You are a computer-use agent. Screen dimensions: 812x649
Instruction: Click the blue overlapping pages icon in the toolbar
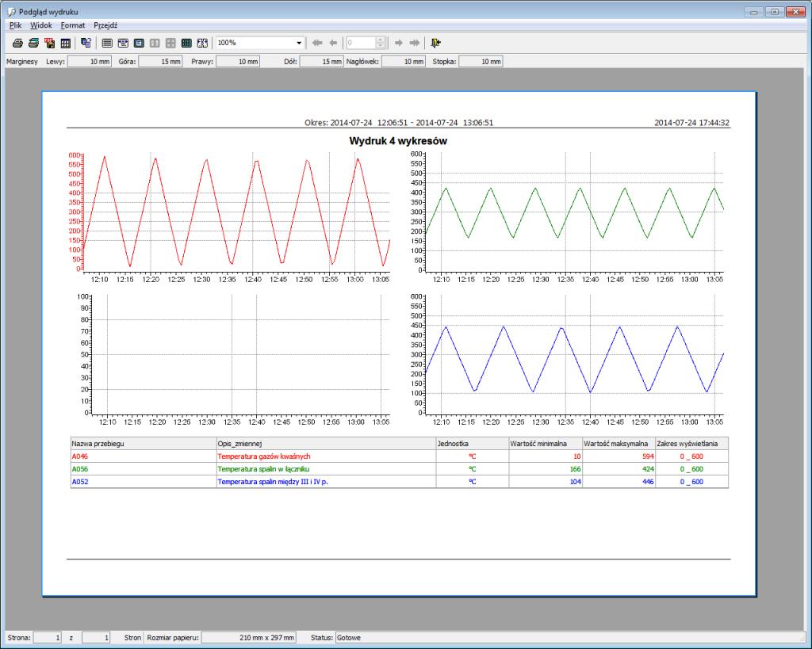click(x=86, y=43)
